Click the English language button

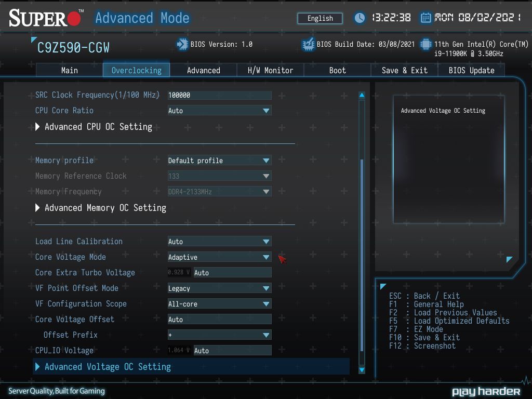tap(320, 18)
